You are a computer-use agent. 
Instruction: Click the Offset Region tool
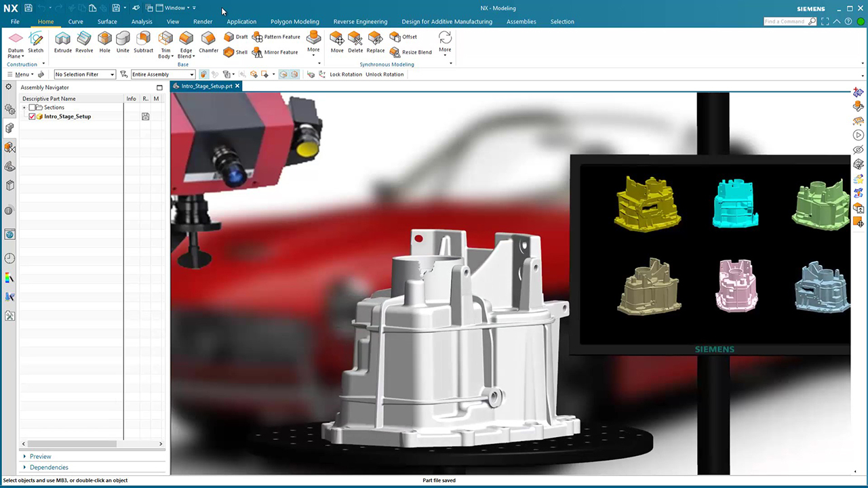coord(403,37)
